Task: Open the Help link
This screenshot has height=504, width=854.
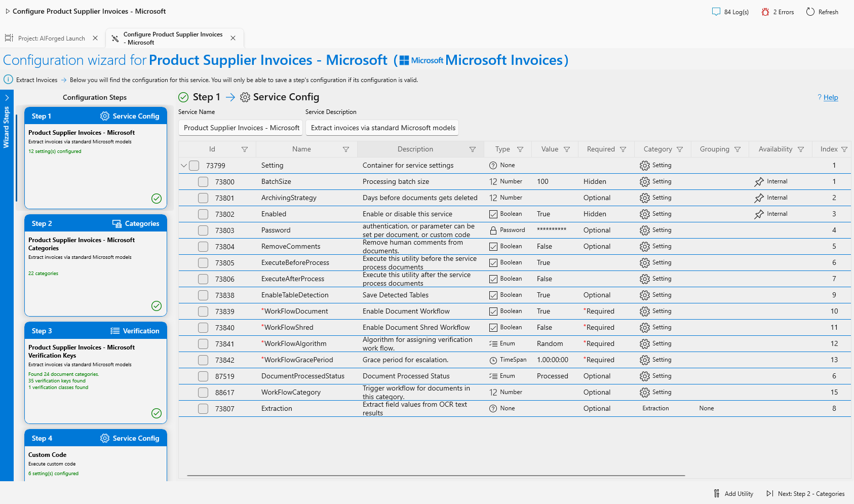Action: tap(831, 97)
